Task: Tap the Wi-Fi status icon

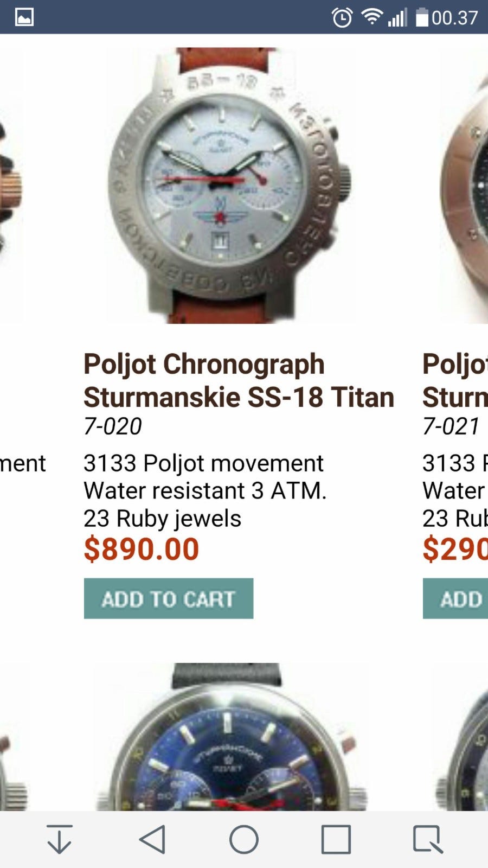Action: [x=371, y=17]
